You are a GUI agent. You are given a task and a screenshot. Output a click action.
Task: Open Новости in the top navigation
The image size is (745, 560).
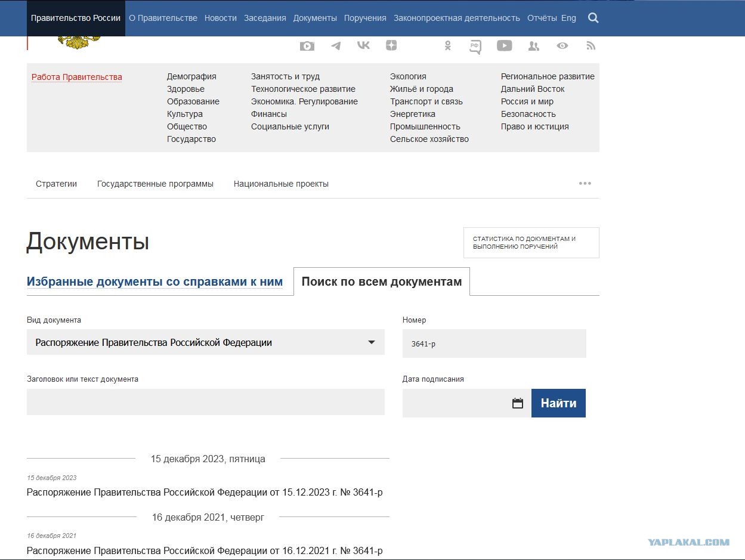(x=221, y=18)
